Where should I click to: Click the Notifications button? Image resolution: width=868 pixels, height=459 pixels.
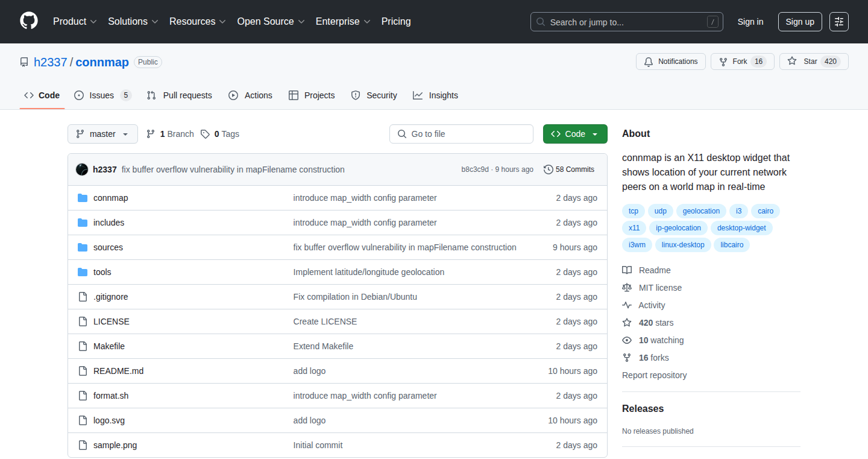(x=671, y=62)
